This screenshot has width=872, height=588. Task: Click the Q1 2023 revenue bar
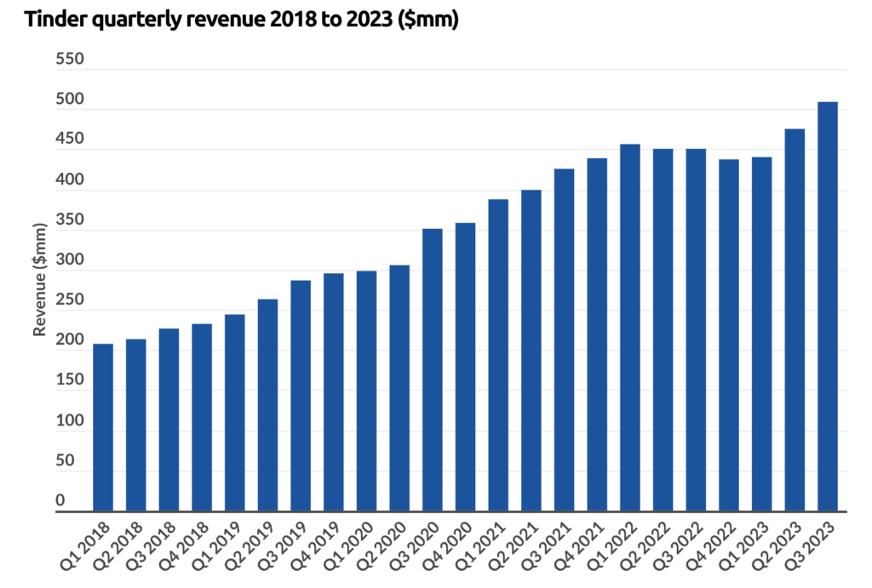pyautogui.click(x=762, y=334)
